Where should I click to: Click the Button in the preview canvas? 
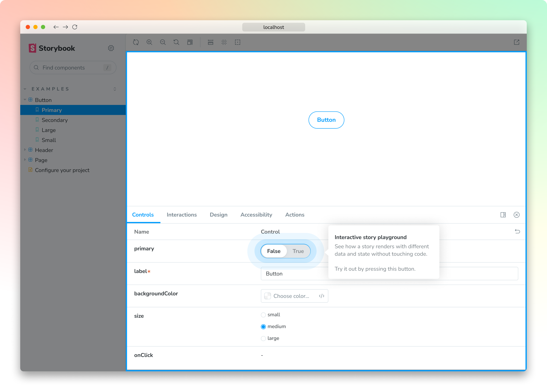coord(326,120)
